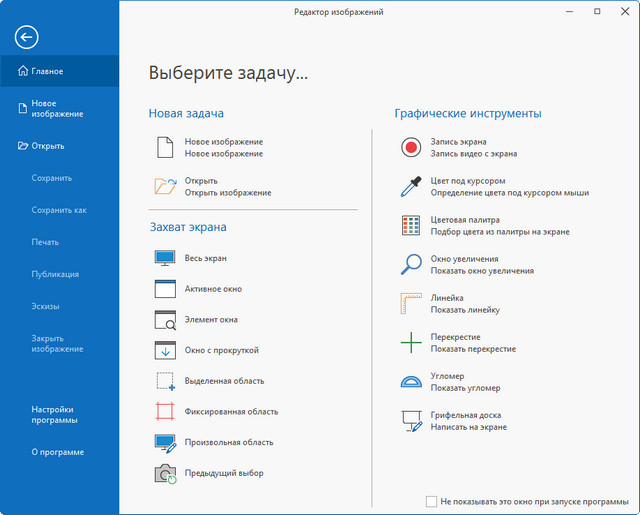Image resolution: width=640 pixels, height=515 pixels.
Task: Click the 'Элемент окна' label
Action: (211, 320)
